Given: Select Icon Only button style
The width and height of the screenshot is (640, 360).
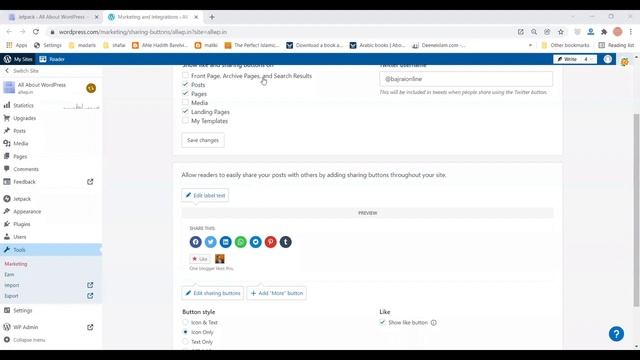Looking at the screenshot, I should [185, 332].
